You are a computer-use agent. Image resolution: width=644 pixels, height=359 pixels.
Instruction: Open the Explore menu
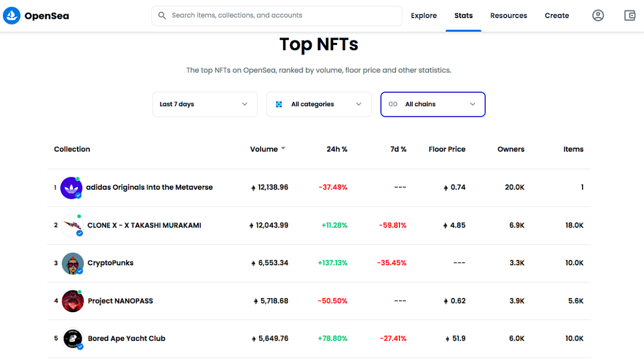424,16
